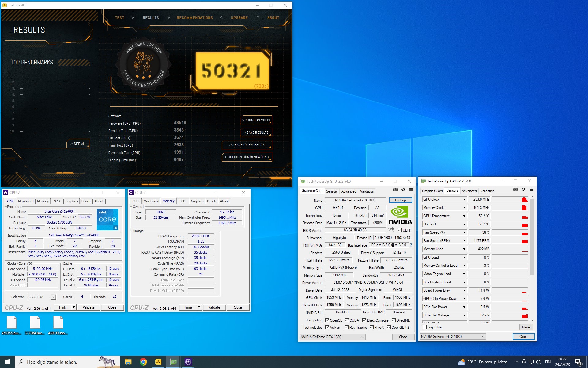Toggle OpenCL checkbox

(327, 320)
